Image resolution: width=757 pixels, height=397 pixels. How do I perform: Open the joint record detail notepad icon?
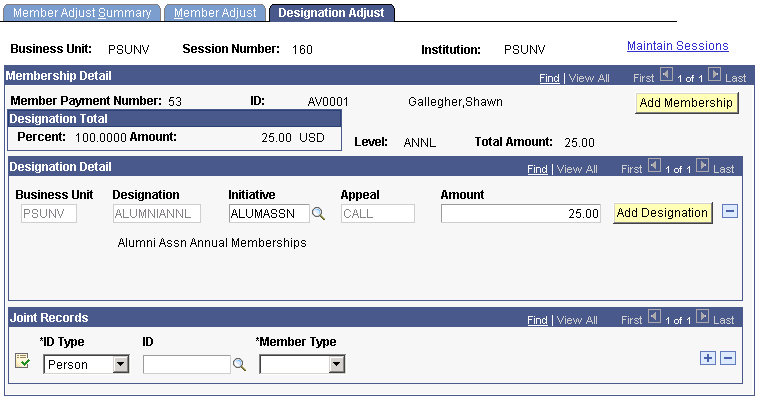tap(22, 360)
